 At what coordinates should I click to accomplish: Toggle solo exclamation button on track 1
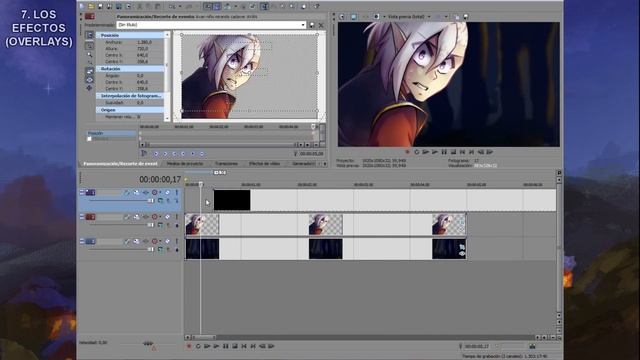pos(177,192)
